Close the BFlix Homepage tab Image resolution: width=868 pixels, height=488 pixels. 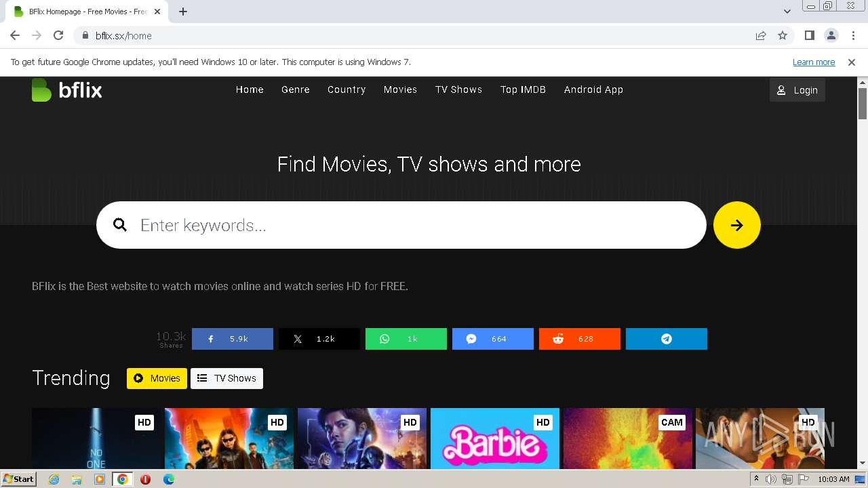(x=157, y=12)
